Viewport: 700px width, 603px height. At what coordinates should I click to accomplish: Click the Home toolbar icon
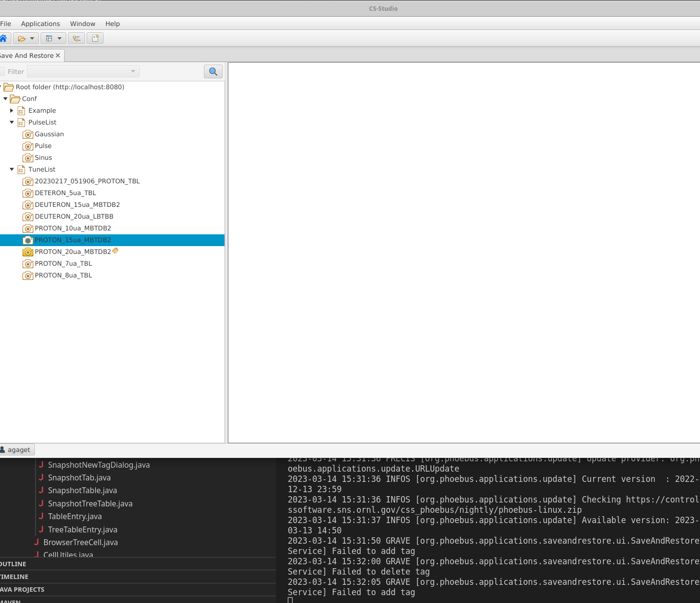click(x=4, y=38)
